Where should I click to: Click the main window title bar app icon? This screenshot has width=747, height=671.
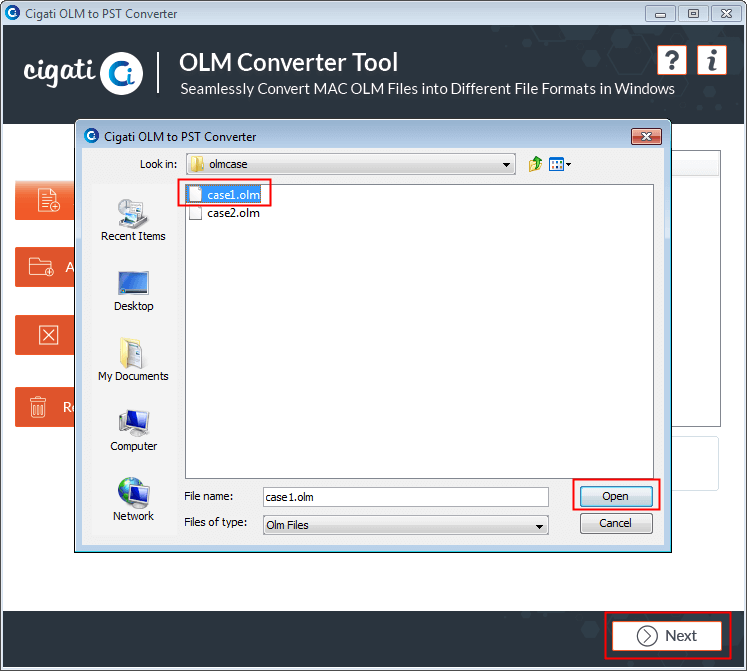[x=12, y=13]
